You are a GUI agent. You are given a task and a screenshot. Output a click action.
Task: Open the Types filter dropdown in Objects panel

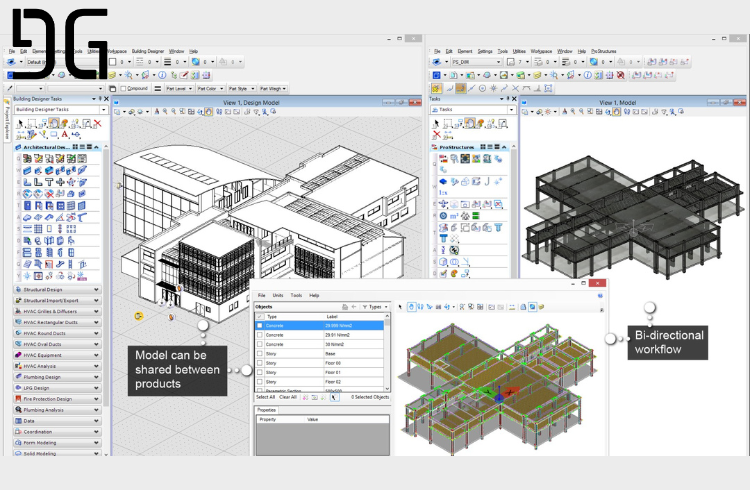(375, 307)
